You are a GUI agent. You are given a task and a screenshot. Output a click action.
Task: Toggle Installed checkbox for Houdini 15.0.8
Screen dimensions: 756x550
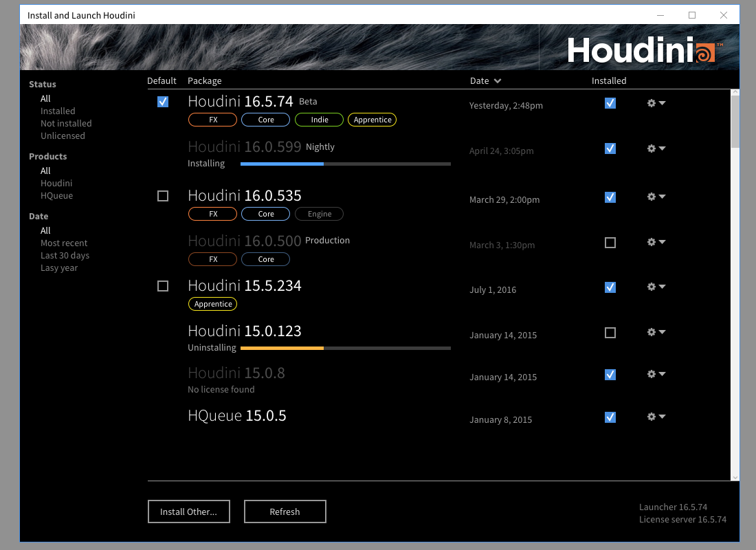coord(610,375)
